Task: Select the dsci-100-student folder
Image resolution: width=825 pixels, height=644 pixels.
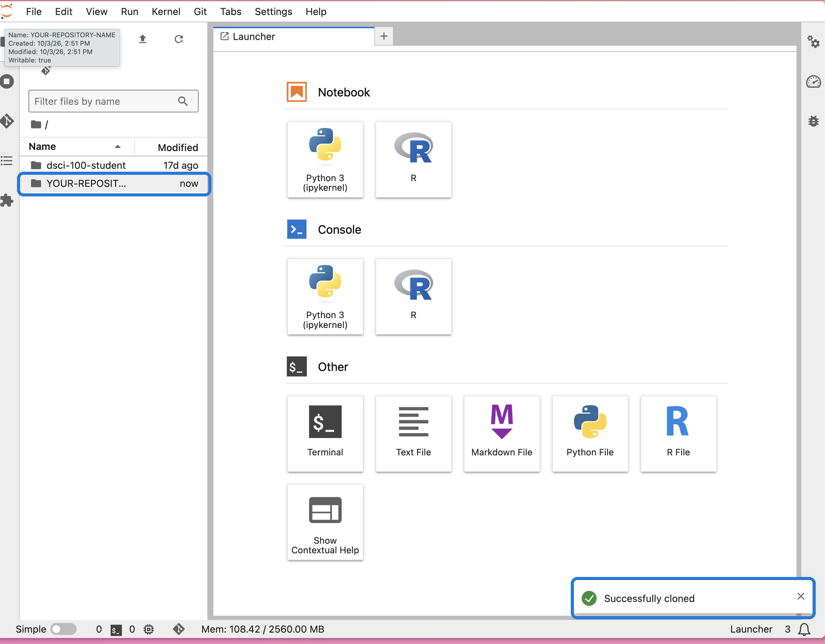Action: (113, 165)
